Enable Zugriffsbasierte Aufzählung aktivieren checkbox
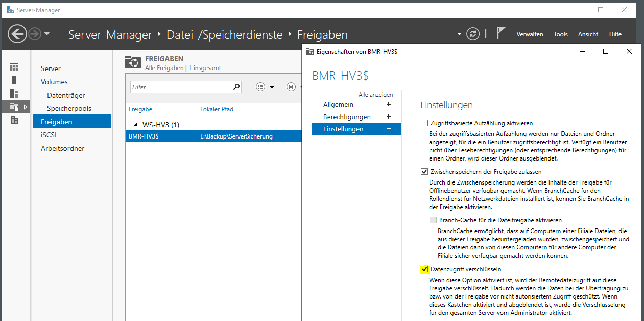The image size is (644, 321). (424, 123)
